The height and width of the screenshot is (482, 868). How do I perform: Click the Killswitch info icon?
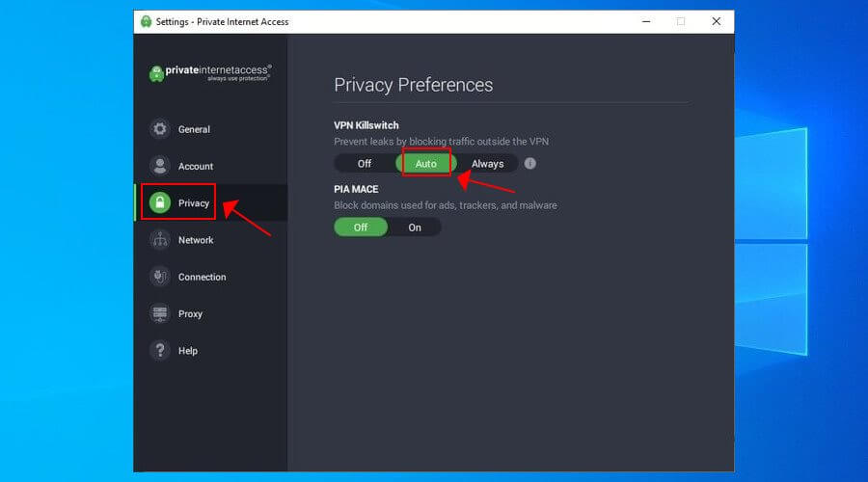[530, 164]
